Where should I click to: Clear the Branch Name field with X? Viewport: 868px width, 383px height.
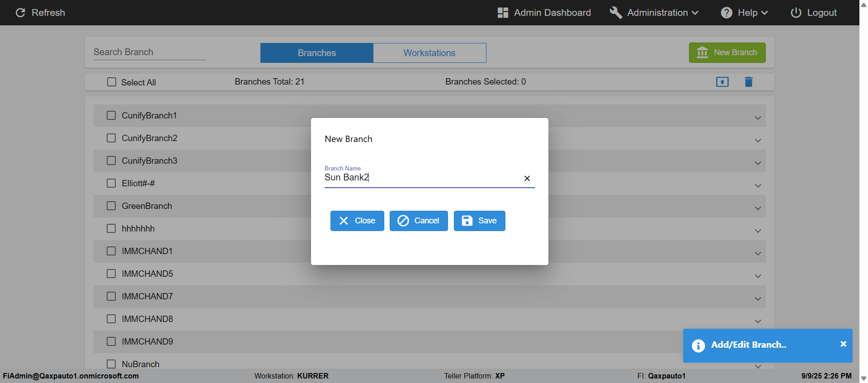coord(527,178)
